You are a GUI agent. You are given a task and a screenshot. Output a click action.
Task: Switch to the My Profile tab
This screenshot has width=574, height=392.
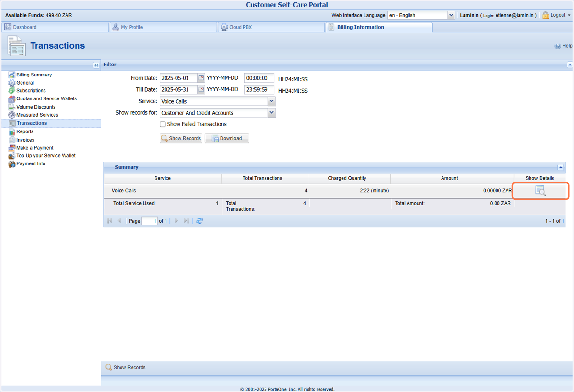click(163, 27)
